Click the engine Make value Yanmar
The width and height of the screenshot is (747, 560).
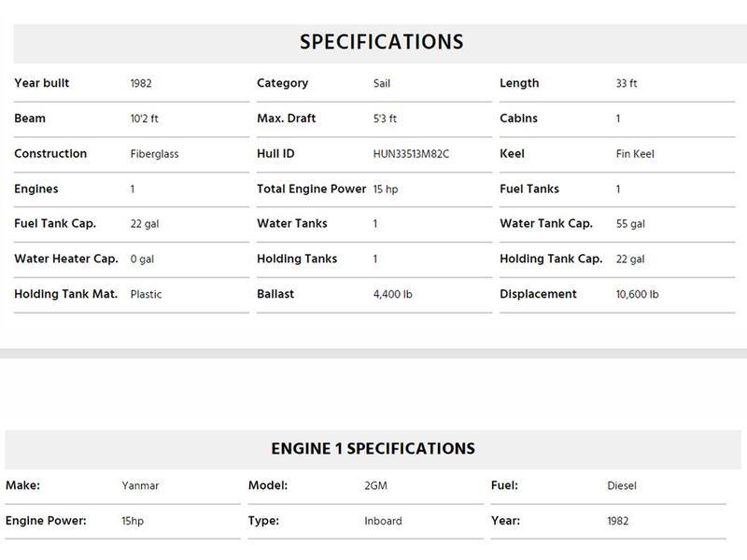click(140, 485)
